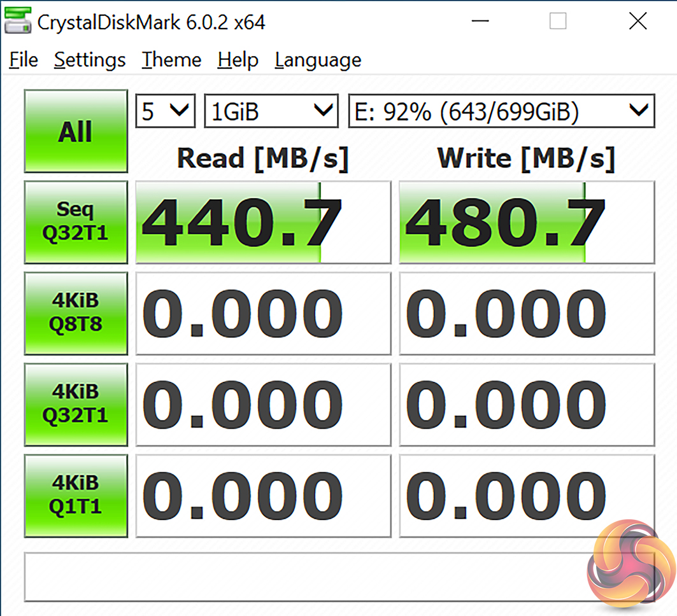677x616 pixels.
Task: Click the 4KiB Q1T1 write value 0.000
Action: (x=527, y=496)
